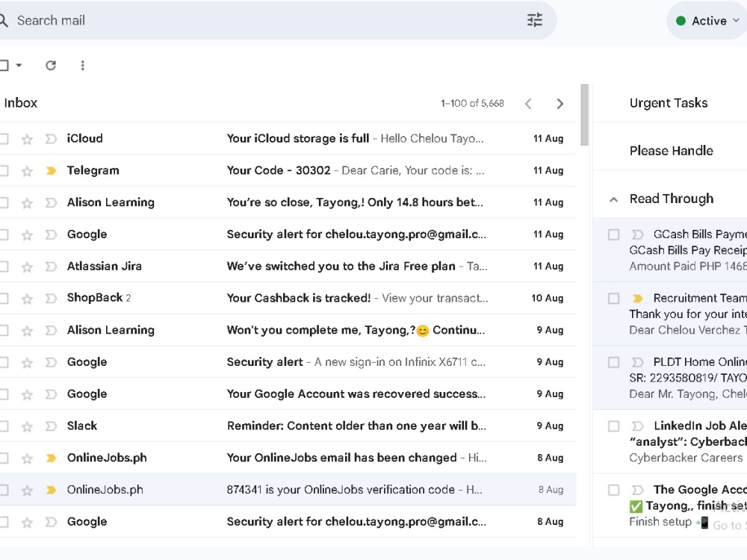Star the Security alert Infinix email
Image resolution: width=747 pixels, height=560 pixels.
point(27,362)
